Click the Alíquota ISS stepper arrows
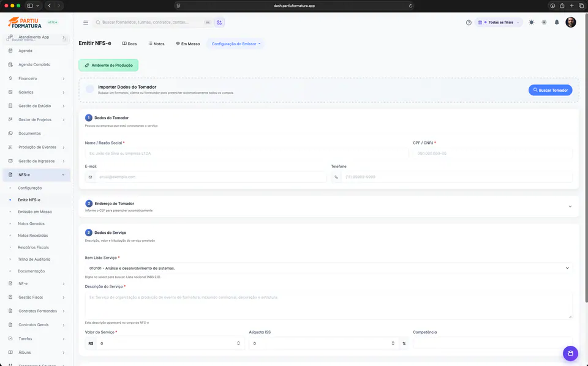The height and width of the screenshot is (366, 588). (393, 343)
